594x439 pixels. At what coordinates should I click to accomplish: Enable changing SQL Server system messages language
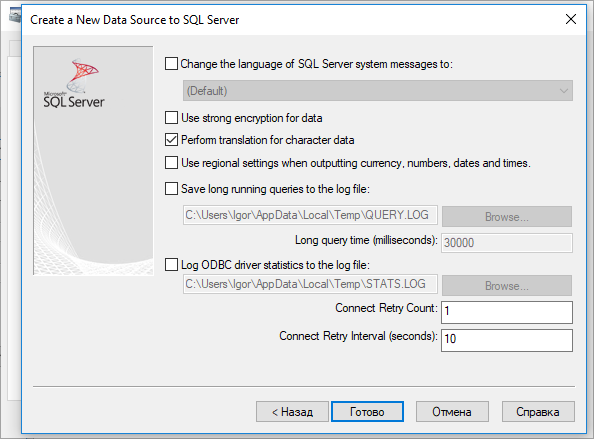click(x=171, y=64)
